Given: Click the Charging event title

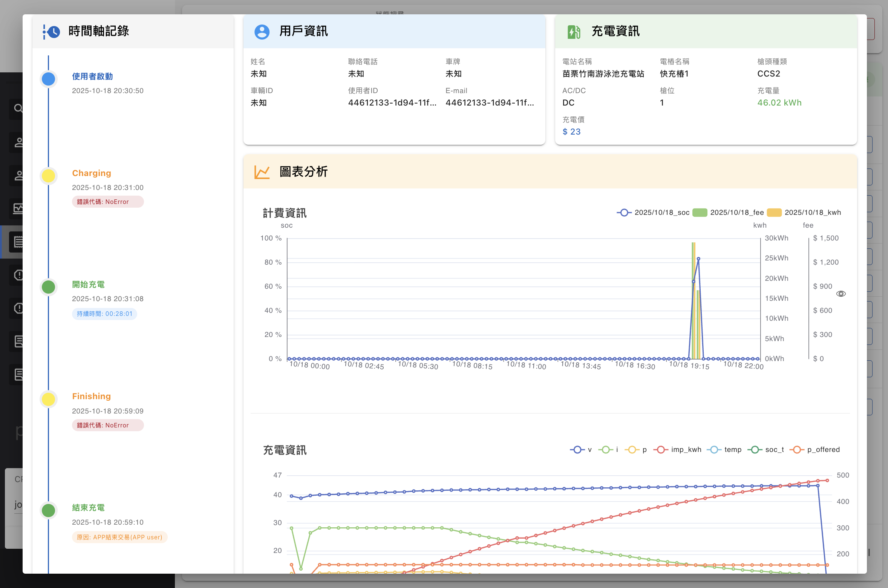Looking at the screenshot, I should click(x=92, y=173).
